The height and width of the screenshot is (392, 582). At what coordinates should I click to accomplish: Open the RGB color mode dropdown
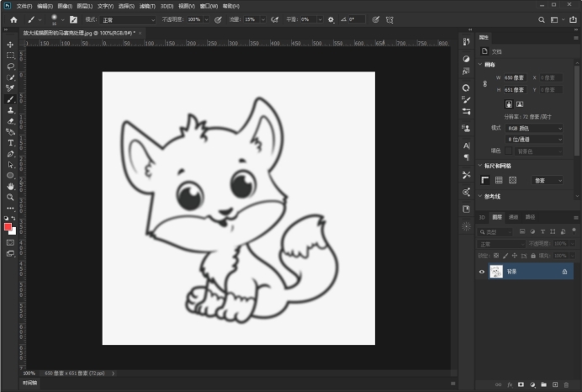pos(534,128)
